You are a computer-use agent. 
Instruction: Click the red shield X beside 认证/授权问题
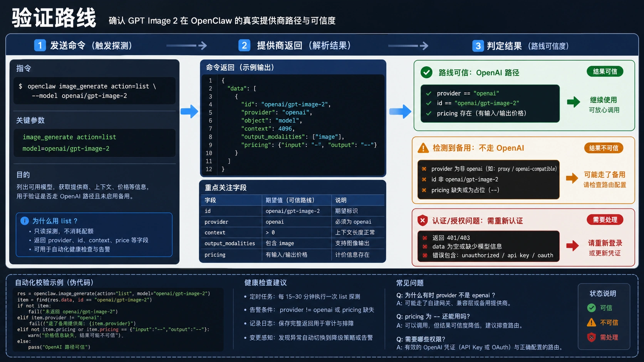(423, 220)
